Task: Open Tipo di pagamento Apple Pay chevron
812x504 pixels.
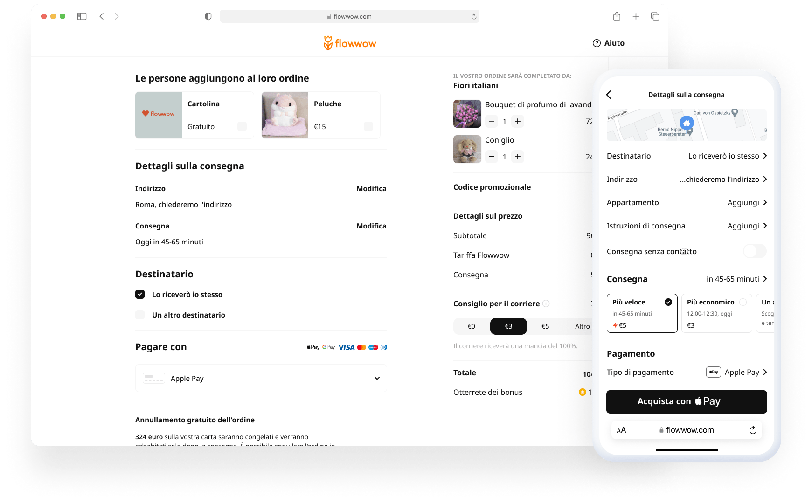Action: 765,372
